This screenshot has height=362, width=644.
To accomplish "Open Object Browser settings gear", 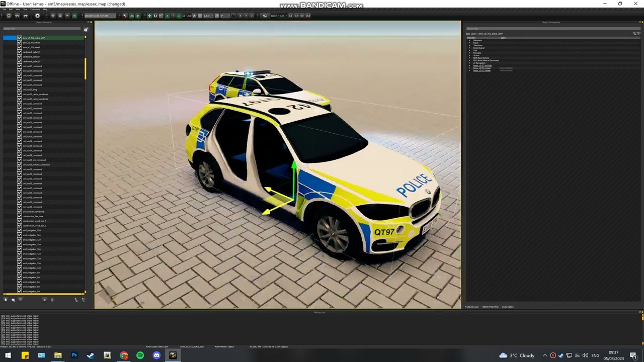I will [x=86, y=30].
